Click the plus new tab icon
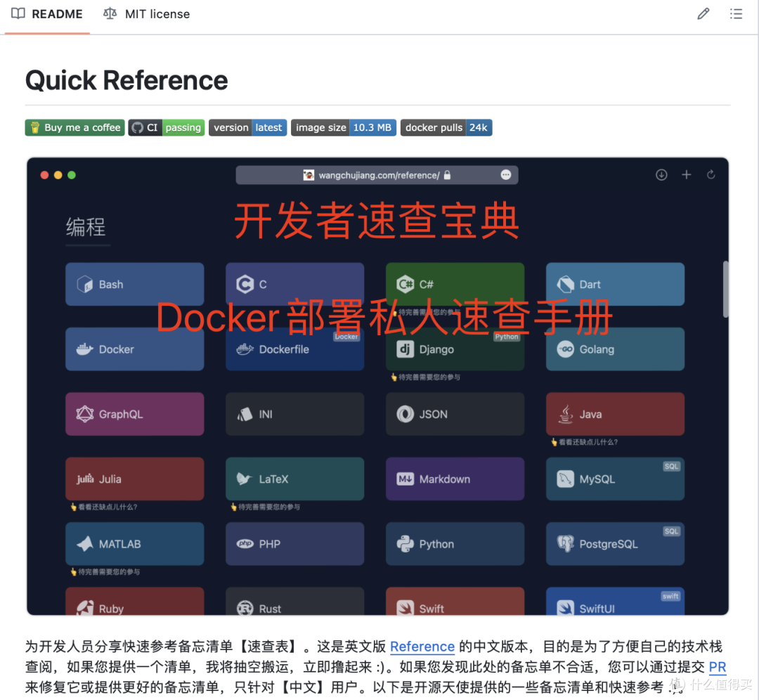The image size is (759, 700). pyautogui.click(x=687, y=175)
